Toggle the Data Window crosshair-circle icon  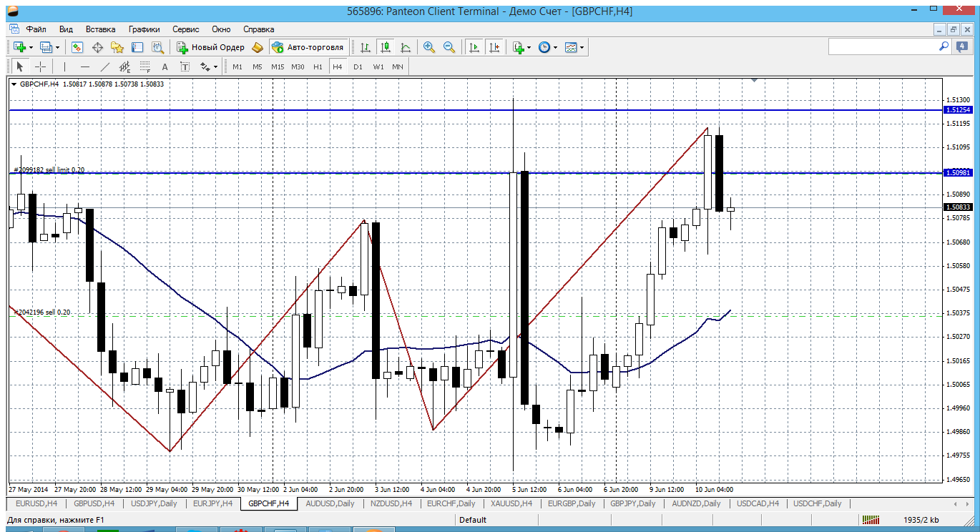coord(97,47)
